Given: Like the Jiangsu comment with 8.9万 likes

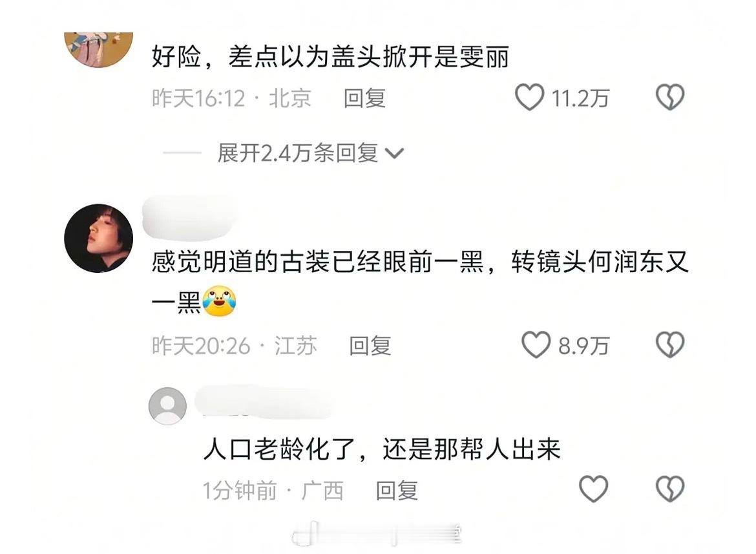Looking at the screenshot, I should [x=536, y=345].
